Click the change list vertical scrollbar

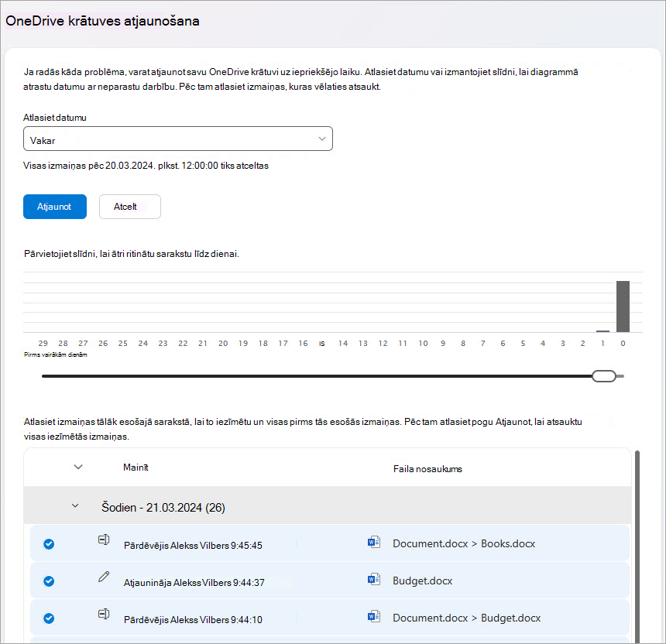coord(637,546)
